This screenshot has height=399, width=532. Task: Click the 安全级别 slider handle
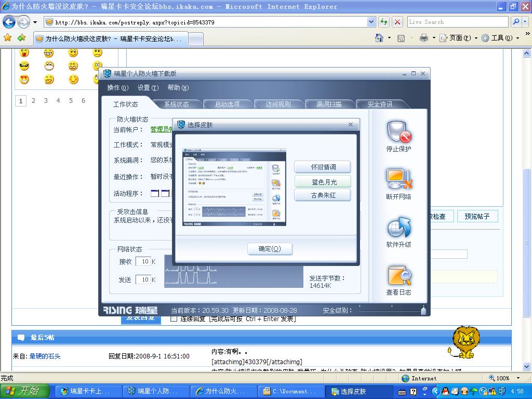tap(423, 310)
